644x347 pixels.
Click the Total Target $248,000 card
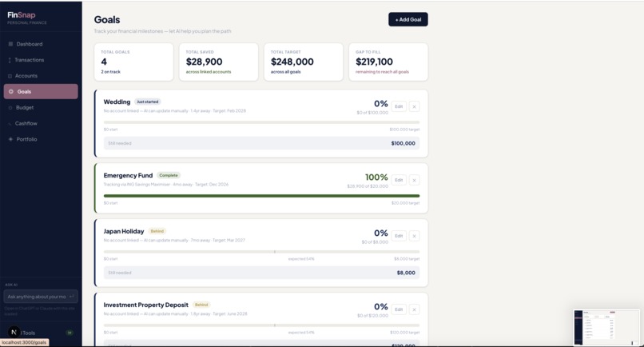click(304, 62)
